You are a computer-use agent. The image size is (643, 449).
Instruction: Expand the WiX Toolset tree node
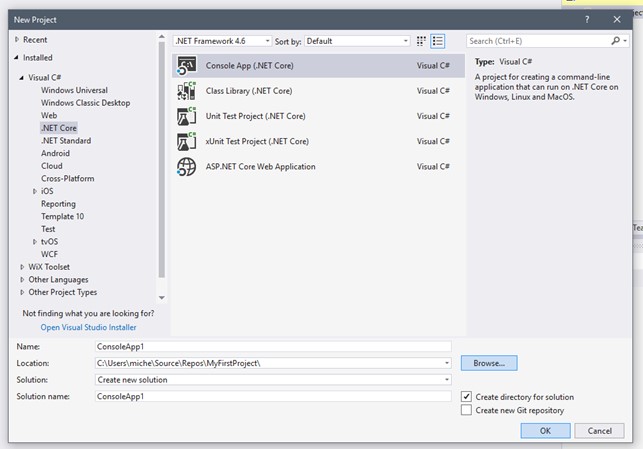click(22, 267)
